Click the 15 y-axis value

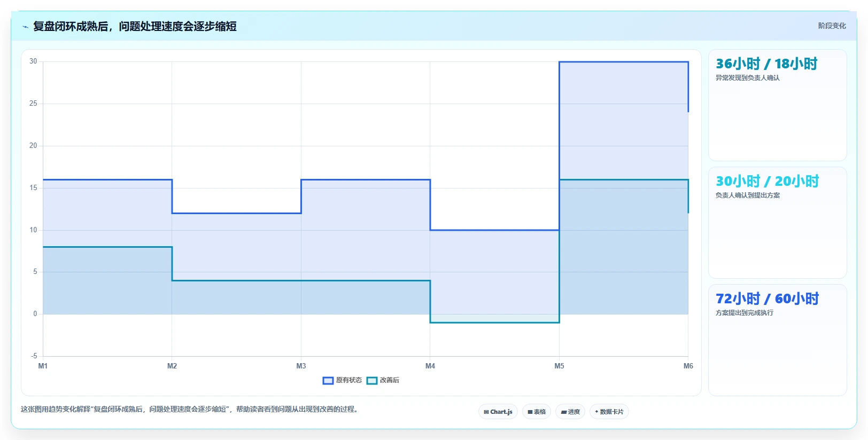tap(33, 188)
